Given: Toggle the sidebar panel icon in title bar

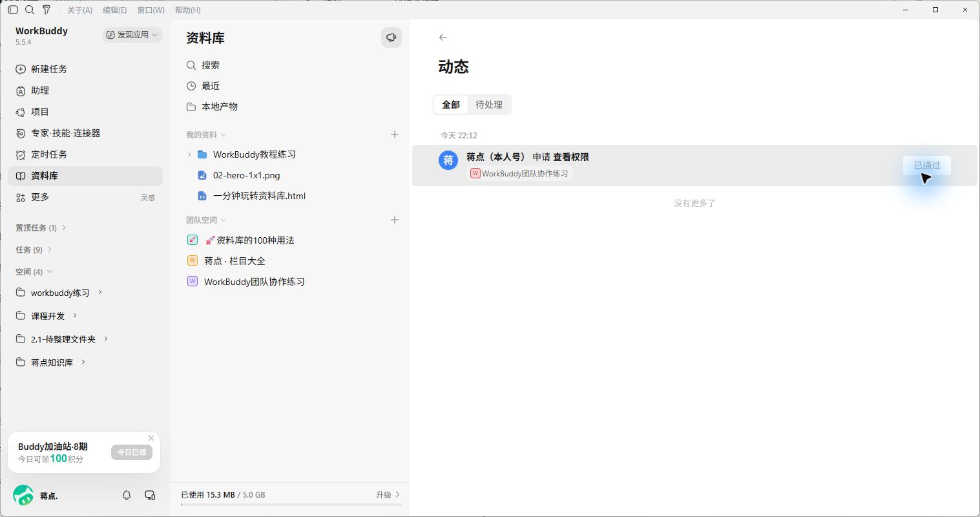Looking at the screenshot, I should click(13, 10).
